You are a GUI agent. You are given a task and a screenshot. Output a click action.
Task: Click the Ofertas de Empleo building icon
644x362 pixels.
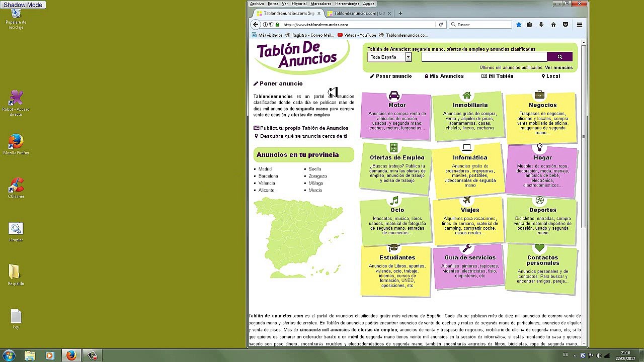pyautogui.click(x=393, y=147)
